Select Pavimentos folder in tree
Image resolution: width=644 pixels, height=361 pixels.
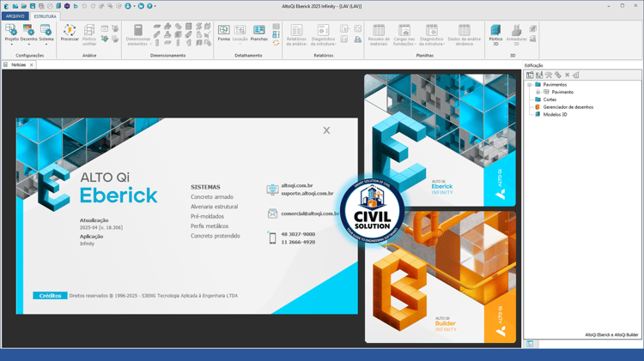tap(555, 85)
